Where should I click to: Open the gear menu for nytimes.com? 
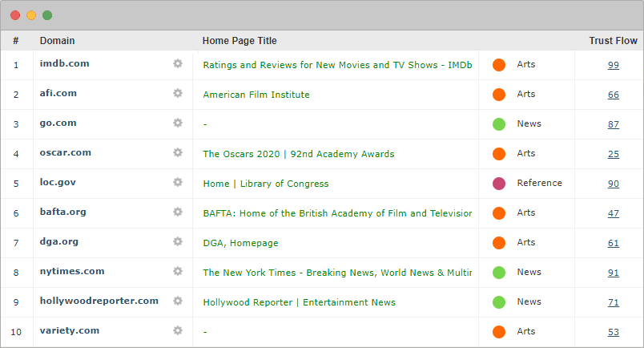coord(178,271)
